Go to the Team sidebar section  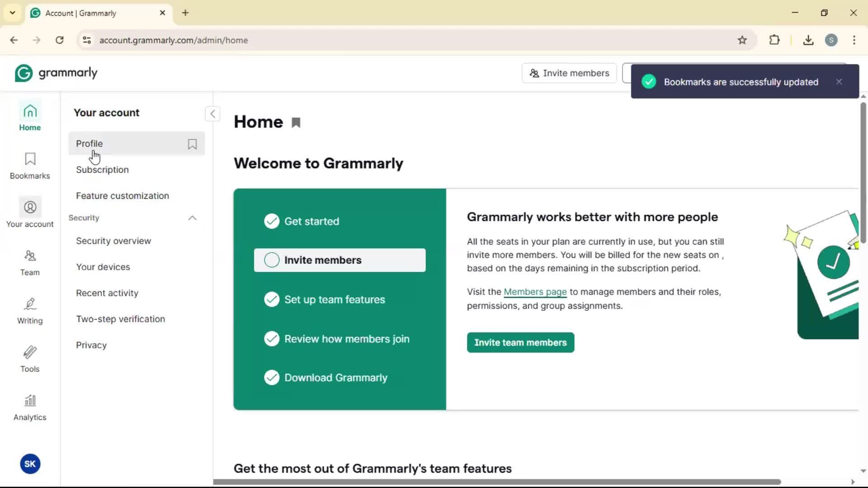pyautogui.click(x=30, y=263)
